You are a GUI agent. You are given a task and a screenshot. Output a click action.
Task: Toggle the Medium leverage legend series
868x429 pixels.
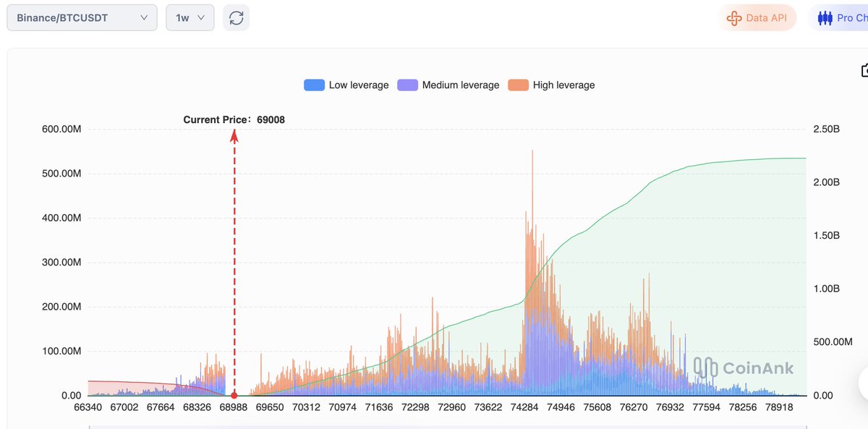point(448,85)
